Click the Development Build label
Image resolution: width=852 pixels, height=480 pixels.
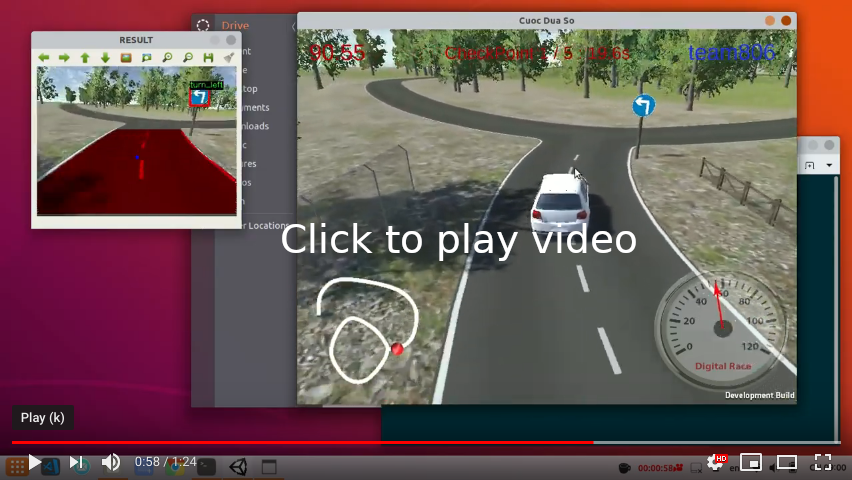click(x=760, y=395)
